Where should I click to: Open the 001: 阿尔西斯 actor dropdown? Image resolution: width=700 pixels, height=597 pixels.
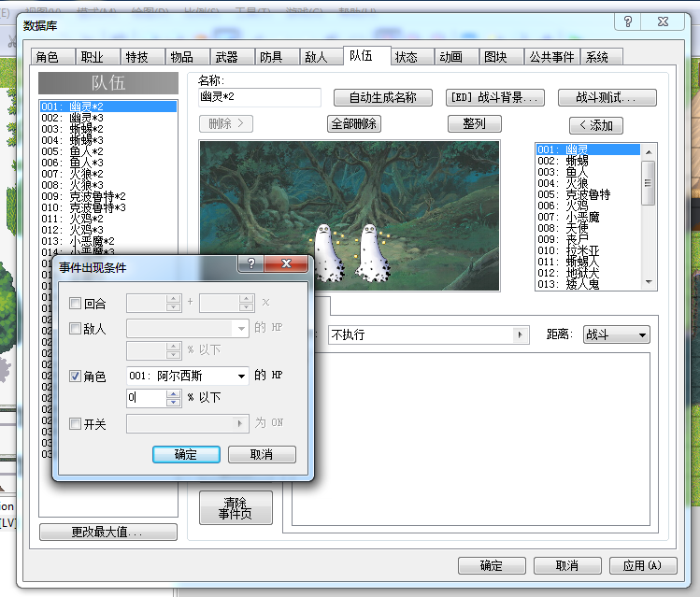click(x=241, y=377)
